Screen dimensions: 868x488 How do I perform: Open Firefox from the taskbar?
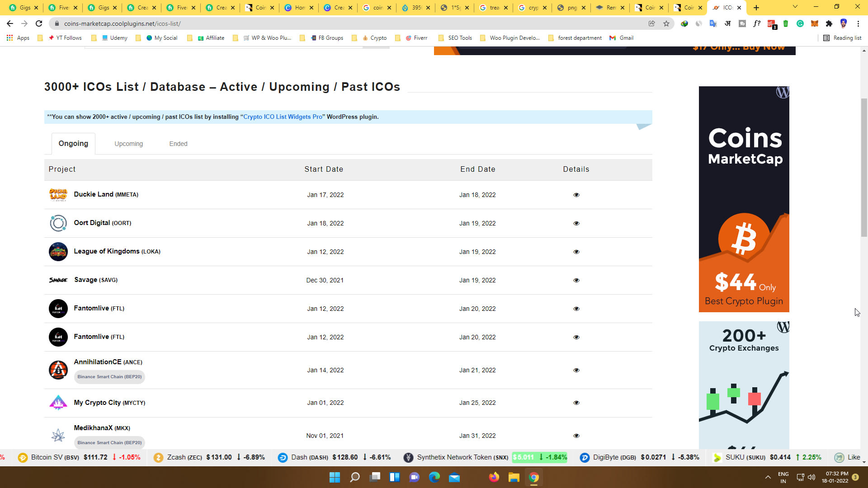point(494,477)
